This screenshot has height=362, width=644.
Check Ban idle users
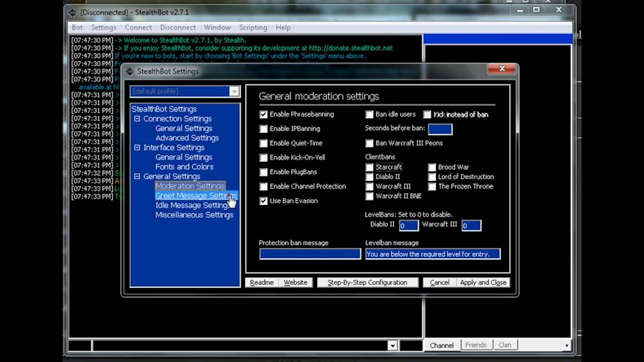[x=370, y=114]
